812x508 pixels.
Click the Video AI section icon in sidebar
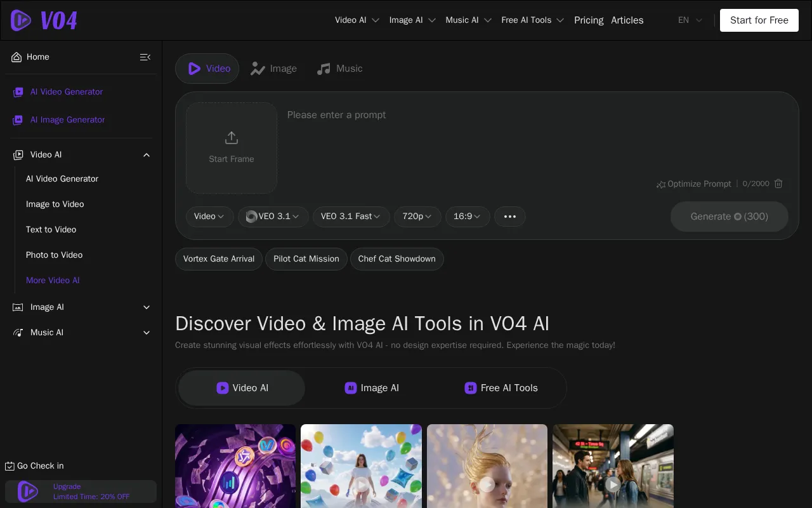pyautogui.click(x=18, y=155)
